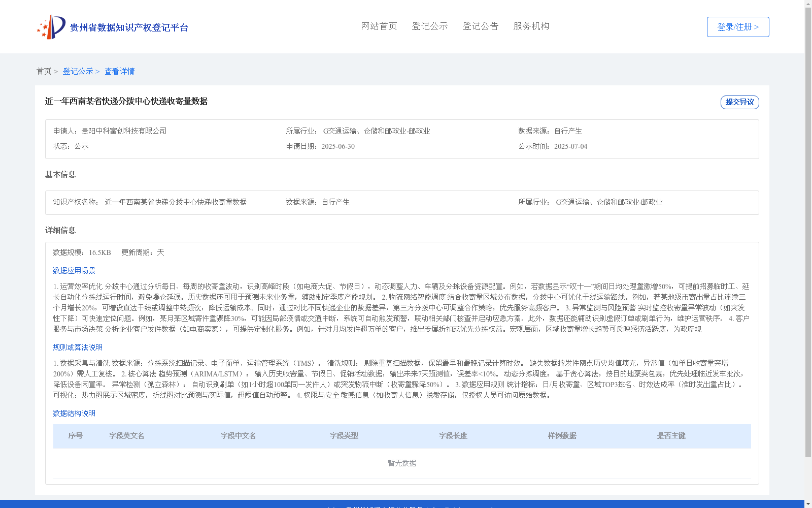This screenshot has height=508, width=812.
Task: Click the 字段类型 column header
Action: pos(344,436)
